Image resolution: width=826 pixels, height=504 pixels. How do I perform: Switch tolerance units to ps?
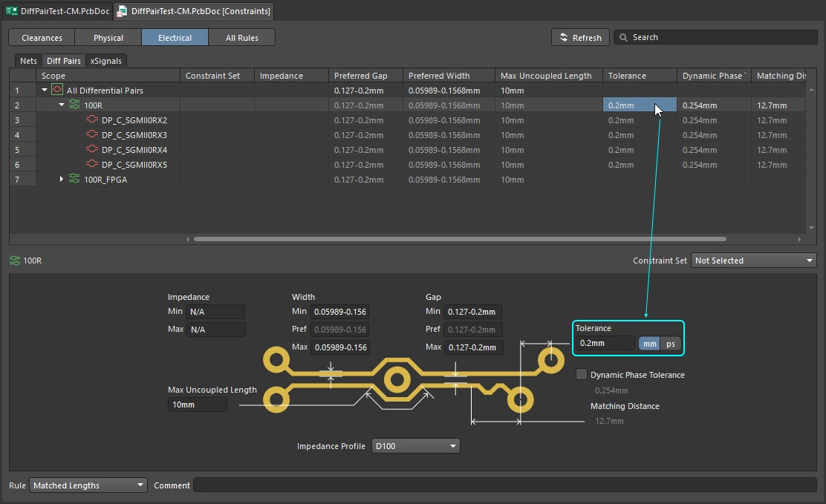pyautogui.click(x=671, y=344)
